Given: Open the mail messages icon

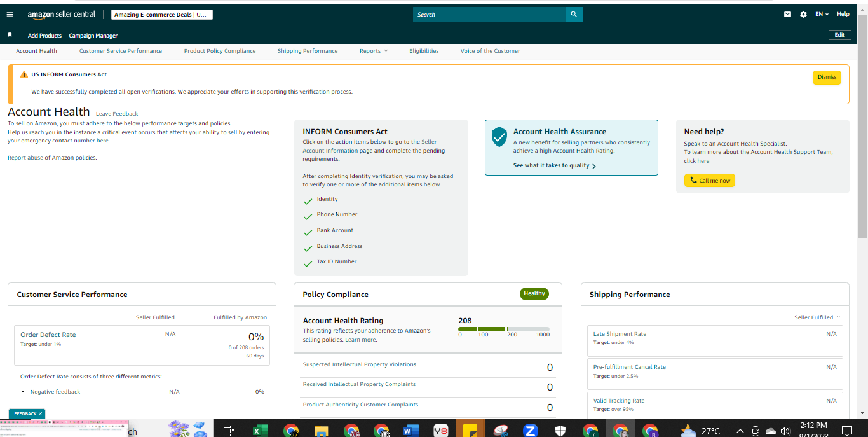Looking at the screenshot, I should click(788, 14).
